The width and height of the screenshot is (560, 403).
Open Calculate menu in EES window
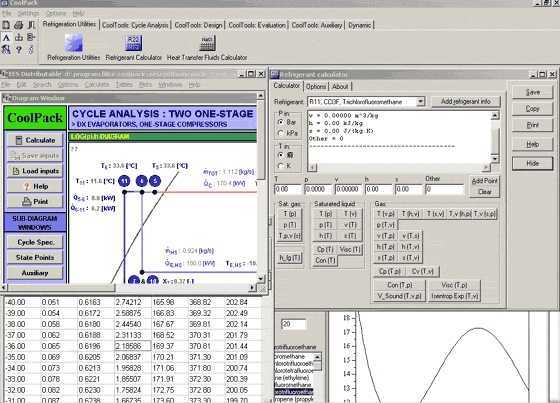click(97, 85)
